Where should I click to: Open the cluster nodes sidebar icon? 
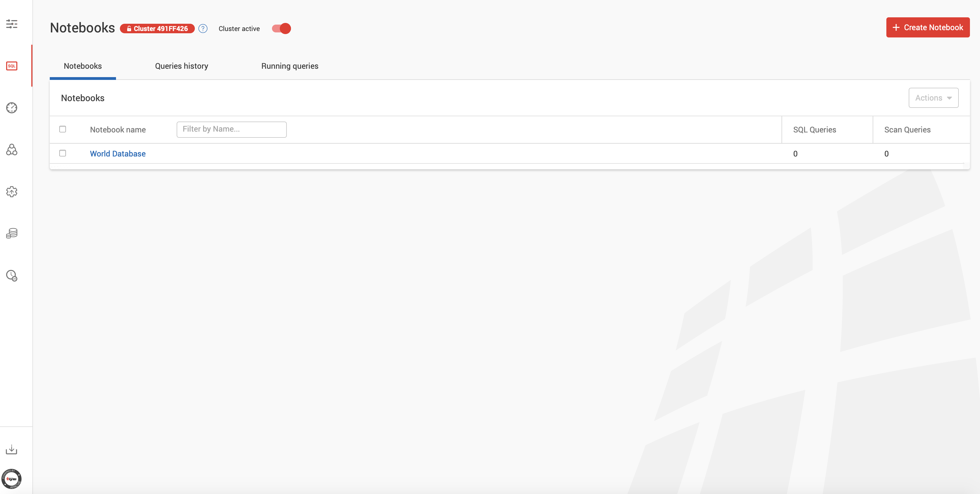[x=12, y=149]
